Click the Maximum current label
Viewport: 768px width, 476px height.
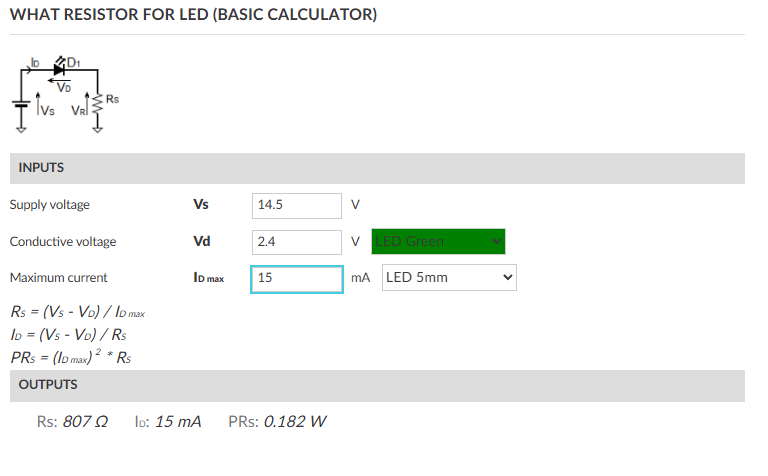click(x=58, y=277)
